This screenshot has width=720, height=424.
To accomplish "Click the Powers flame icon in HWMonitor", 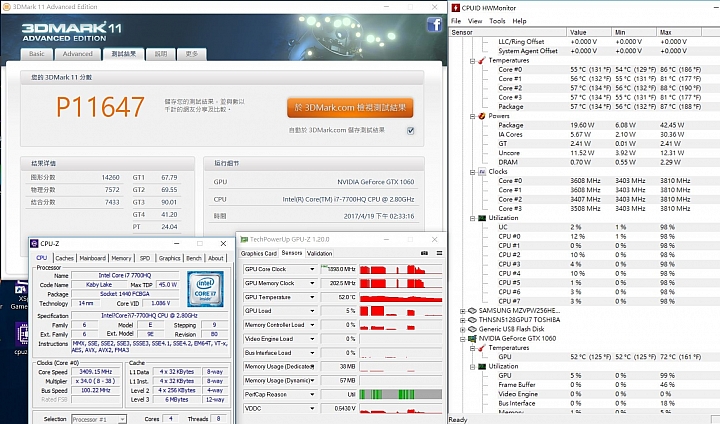I will (482, 116).
